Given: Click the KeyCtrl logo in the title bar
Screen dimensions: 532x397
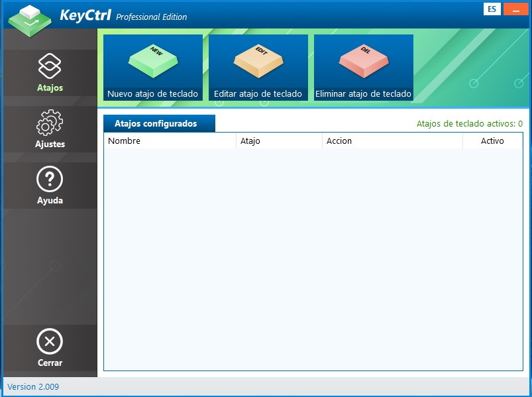Looking at the screenshot, I should 30,21.
